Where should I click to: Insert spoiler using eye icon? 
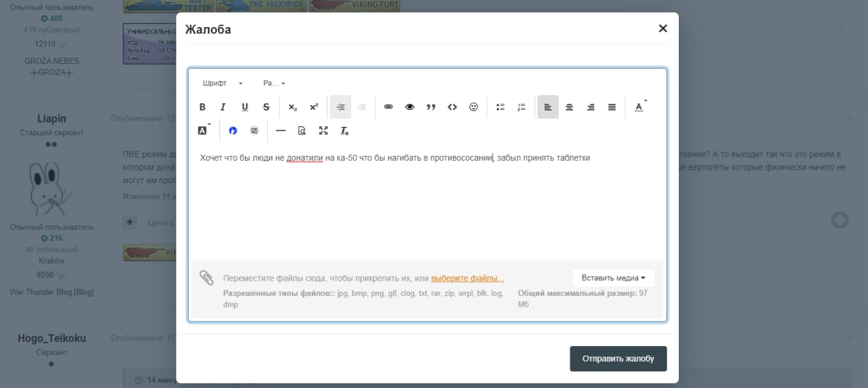410,107
